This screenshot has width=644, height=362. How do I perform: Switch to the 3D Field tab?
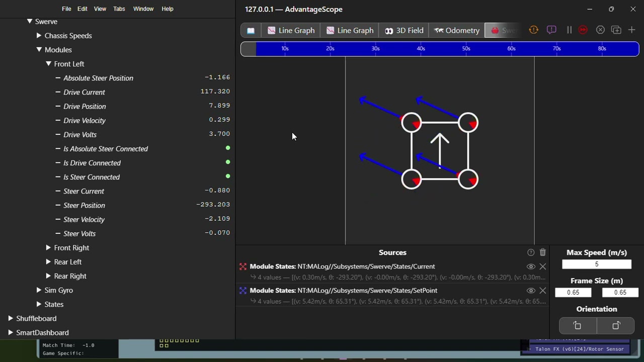[x=404, y=30]
